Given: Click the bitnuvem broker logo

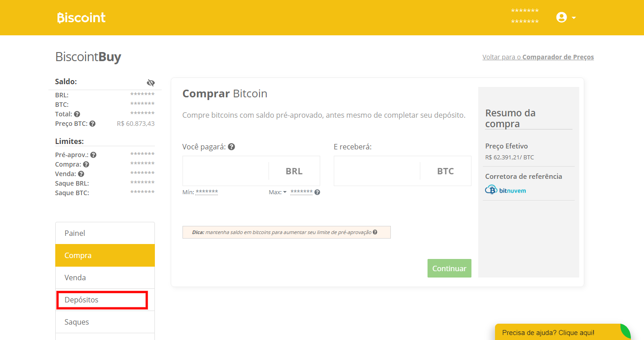Looking at the screenshot, I should point(505,190).
